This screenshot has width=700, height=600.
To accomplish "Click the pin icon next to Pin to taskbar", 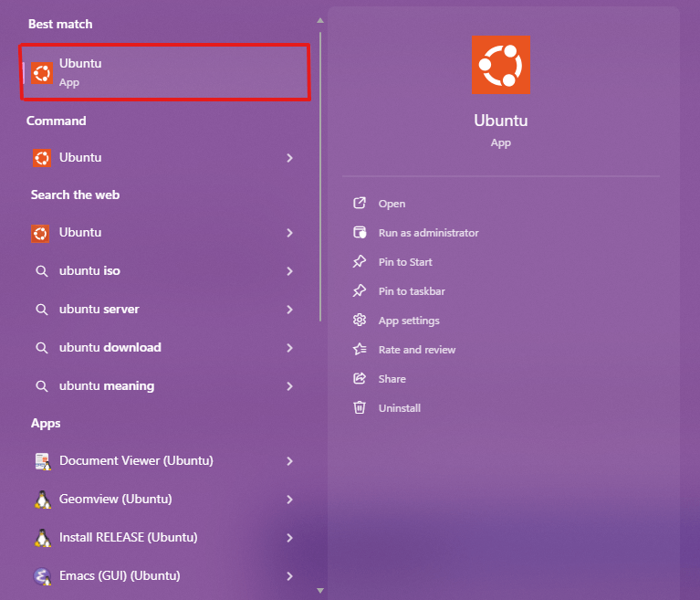I will tap(360, 290).
